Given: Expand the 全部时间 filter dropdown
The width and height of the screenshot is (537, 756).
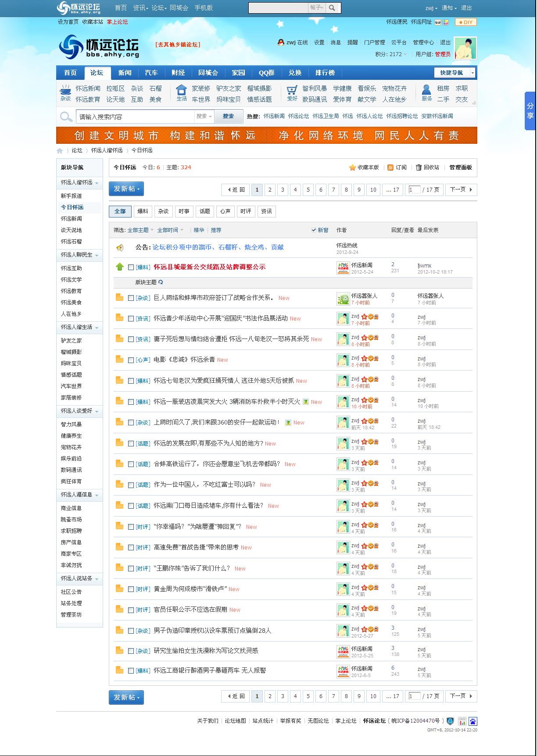Looking at the screenshot, I should pos(170,230).
